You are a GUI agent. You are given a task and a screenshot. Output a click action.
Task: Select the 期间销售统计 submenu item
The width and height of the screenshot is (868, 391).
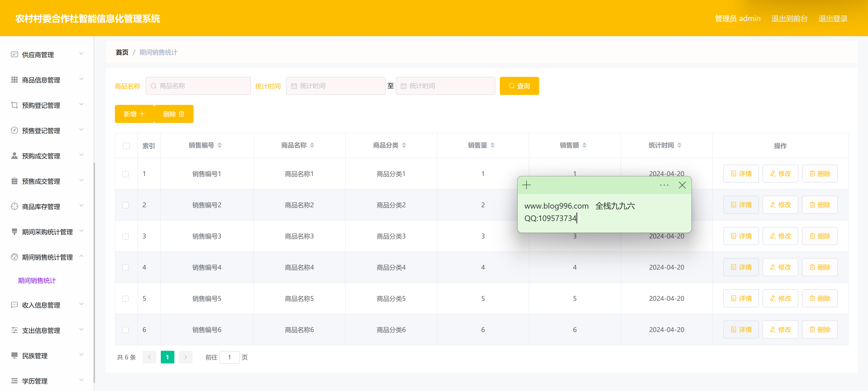pos(37,280)
